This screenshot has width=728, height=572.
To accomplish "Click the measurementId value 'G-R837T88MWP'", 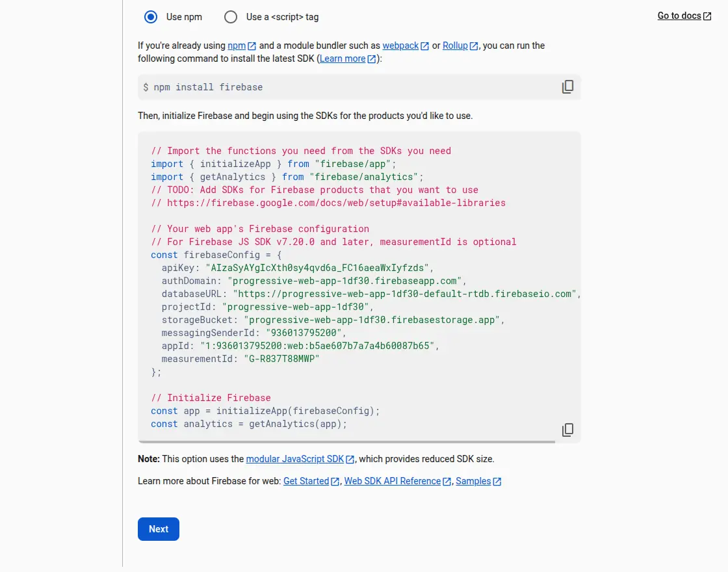I will click(282, 359).
